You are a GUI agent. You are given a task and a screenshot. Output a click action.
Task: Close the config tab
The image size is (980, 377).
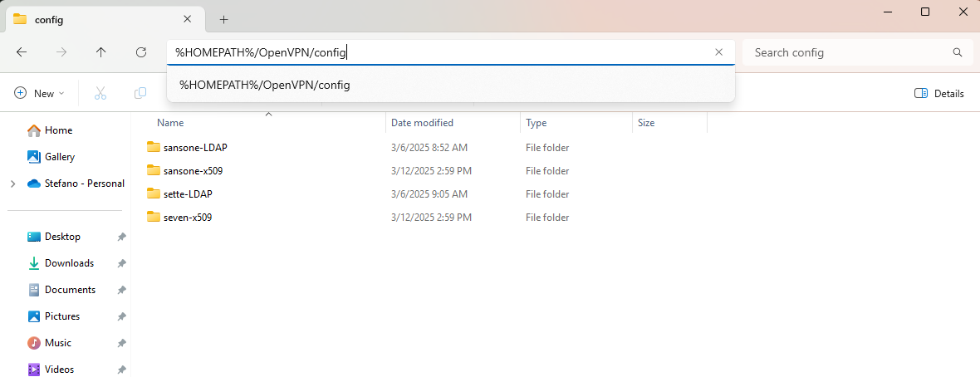click(x=187, y=19)
